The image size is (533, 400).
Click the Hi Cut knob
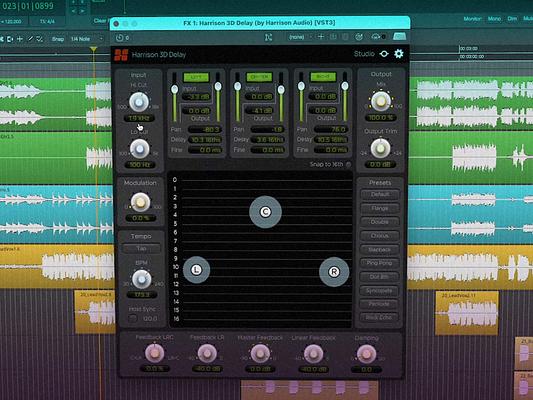[x=139, y=102]
